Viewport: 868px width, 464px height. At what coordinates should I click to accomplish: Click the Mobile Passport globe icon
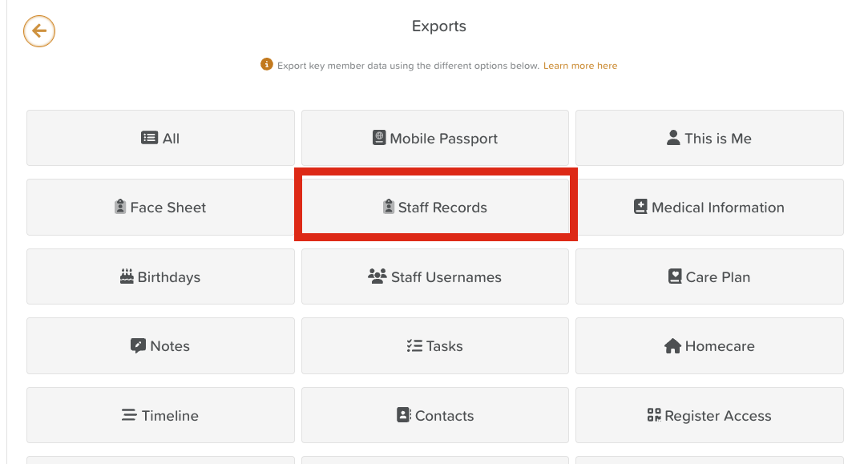pos(379,138)
